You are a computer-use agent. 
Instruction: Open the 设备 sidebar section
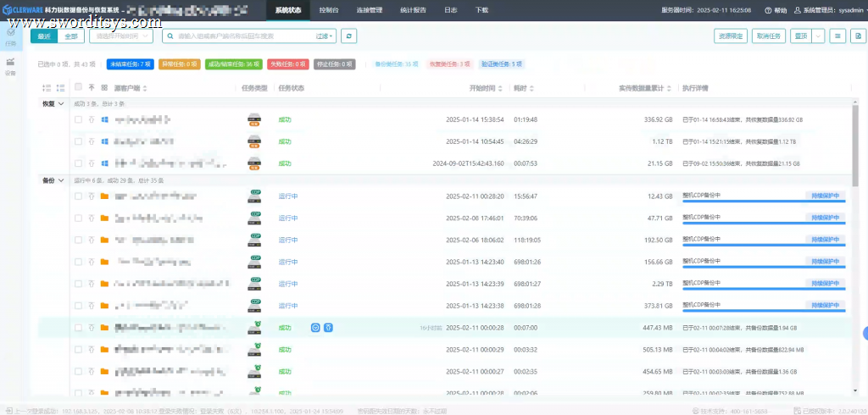(10, 66)
